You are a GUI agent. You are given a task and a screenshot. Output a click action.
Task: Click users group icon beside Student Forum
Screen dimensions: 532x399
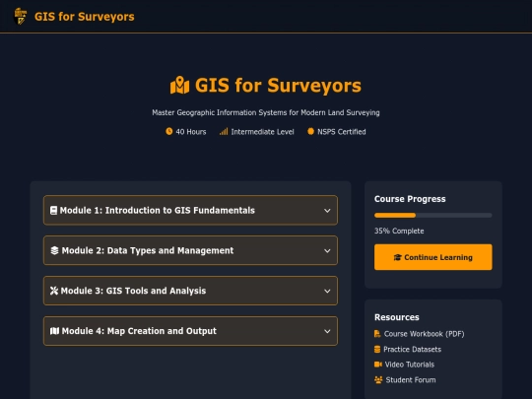point(378,380)
